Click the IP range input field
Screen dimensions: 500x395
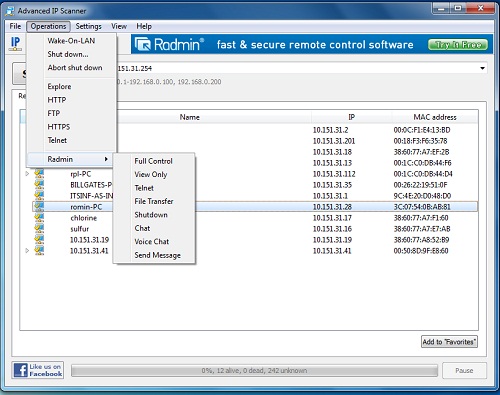click(x=297, y=68)
